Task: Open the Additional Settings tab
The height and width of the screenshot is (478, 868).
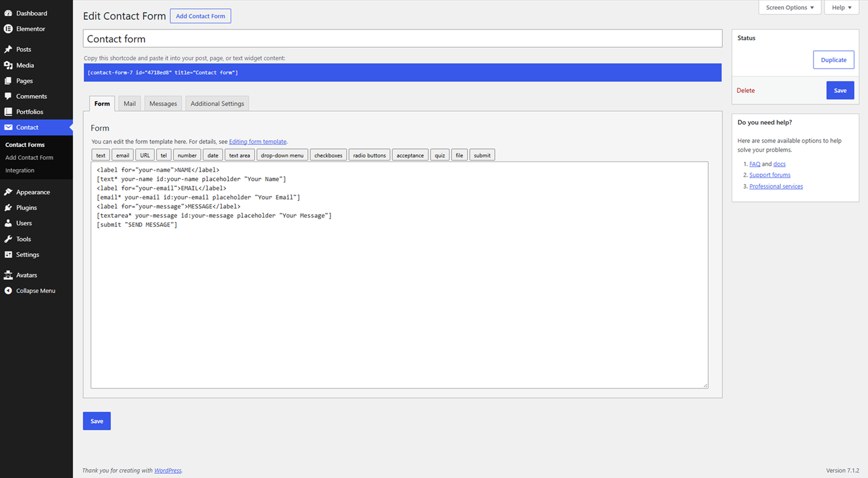Action: point(217,104)
